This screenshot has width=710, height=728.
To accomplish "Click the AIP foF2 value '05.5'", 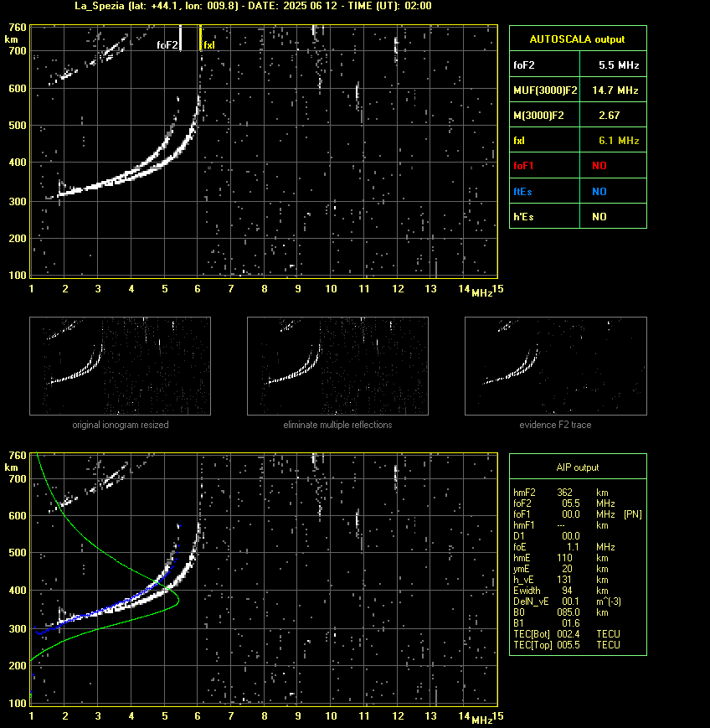I will tap(571, 503).
